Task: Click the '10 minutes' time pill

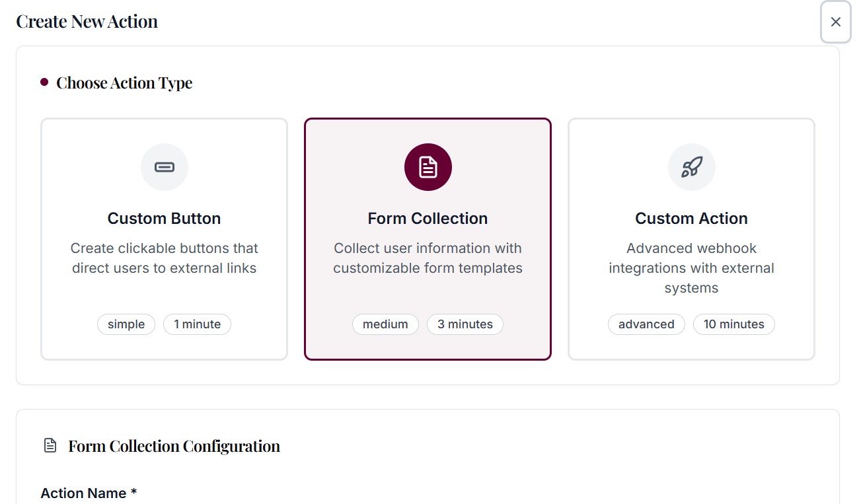Action: point(733,324)
